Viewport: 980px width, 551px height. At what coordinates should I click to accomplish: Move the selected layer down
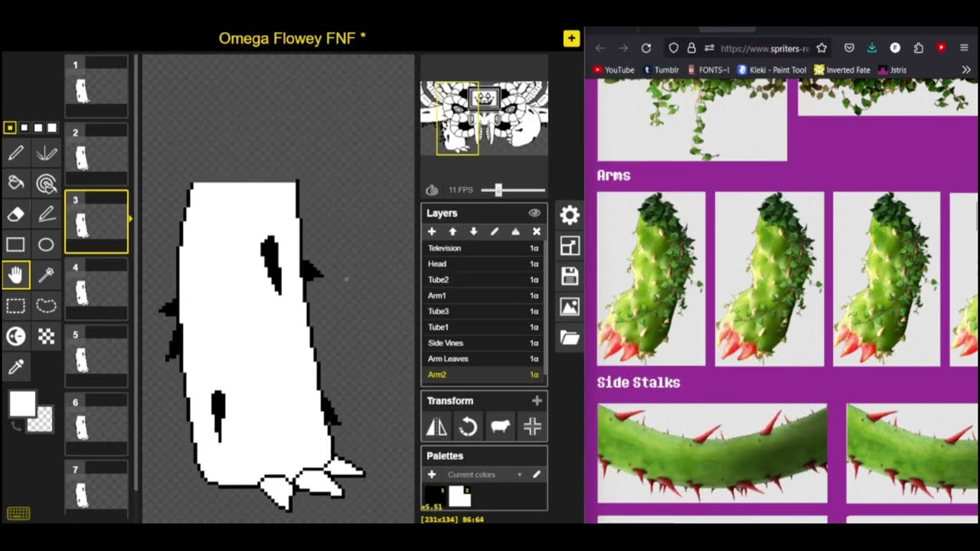point(473,231)
